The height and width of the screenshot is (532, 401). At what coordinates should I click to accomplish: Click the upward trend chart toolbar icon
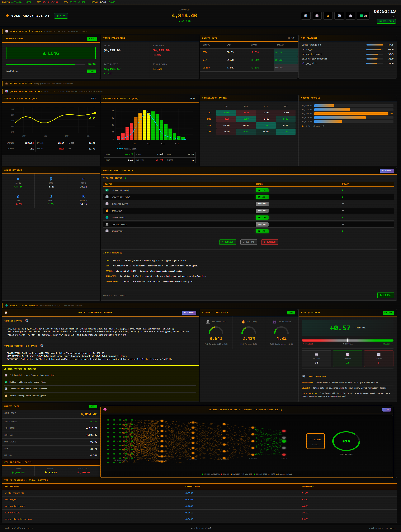317,16
